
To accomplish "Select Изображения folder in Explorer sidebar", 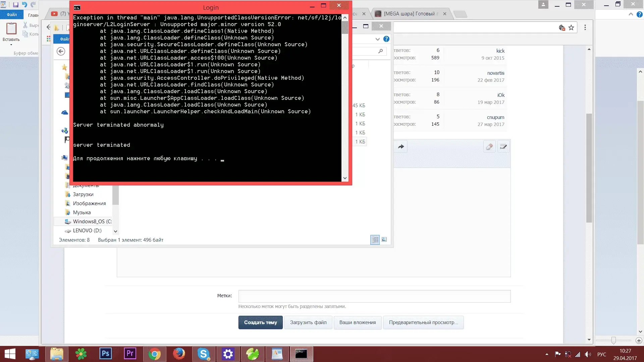I will coord(89,203).
